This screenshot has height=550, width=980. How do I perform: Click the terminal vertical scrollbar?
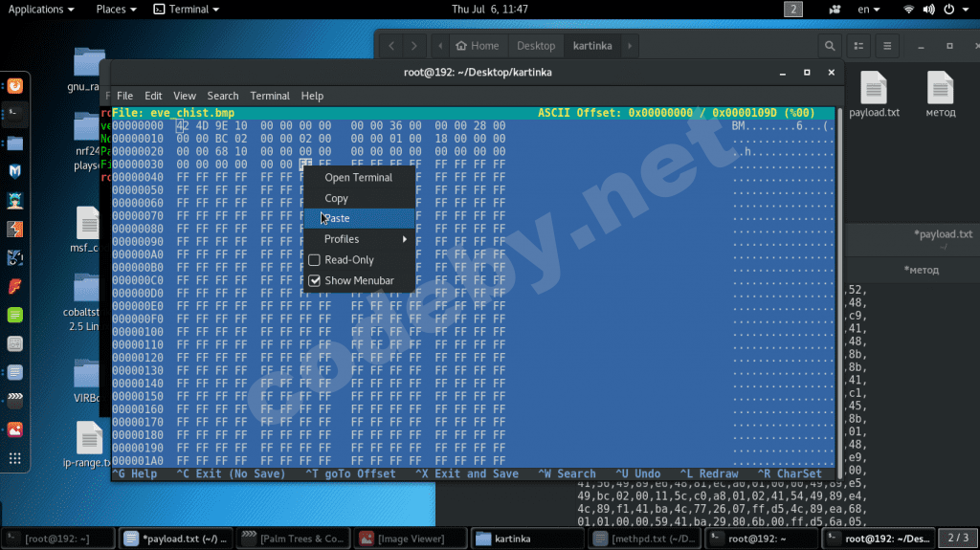coord(839,293)
